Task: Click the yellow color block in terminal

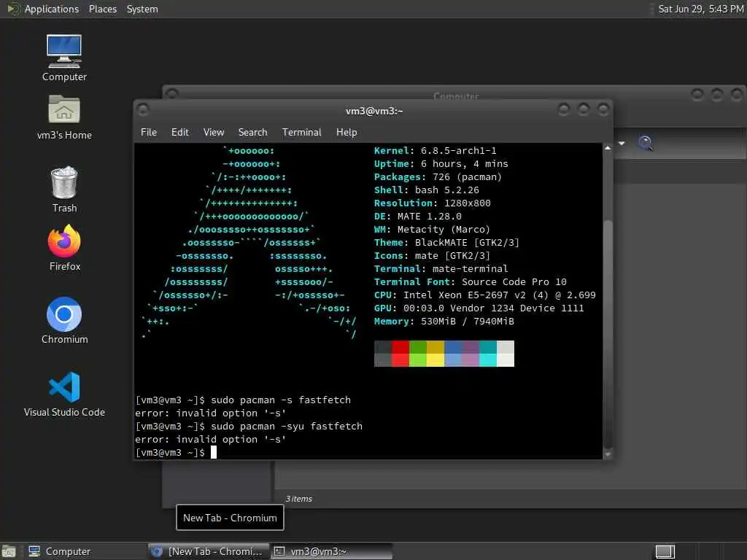Action: pos(436,354)
